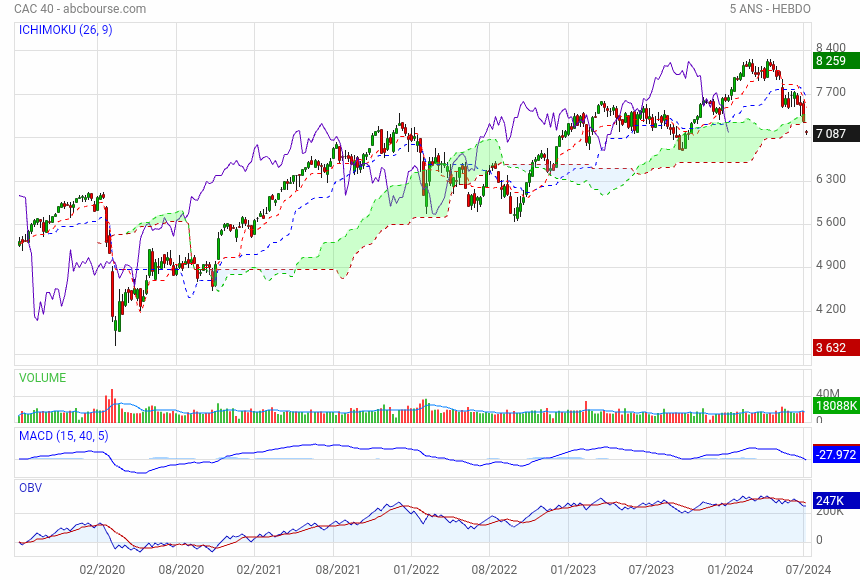The height and width of the screenshot is (580, 860).
Task: Click the green 8 259 price tag
Action: click(835, 61)
